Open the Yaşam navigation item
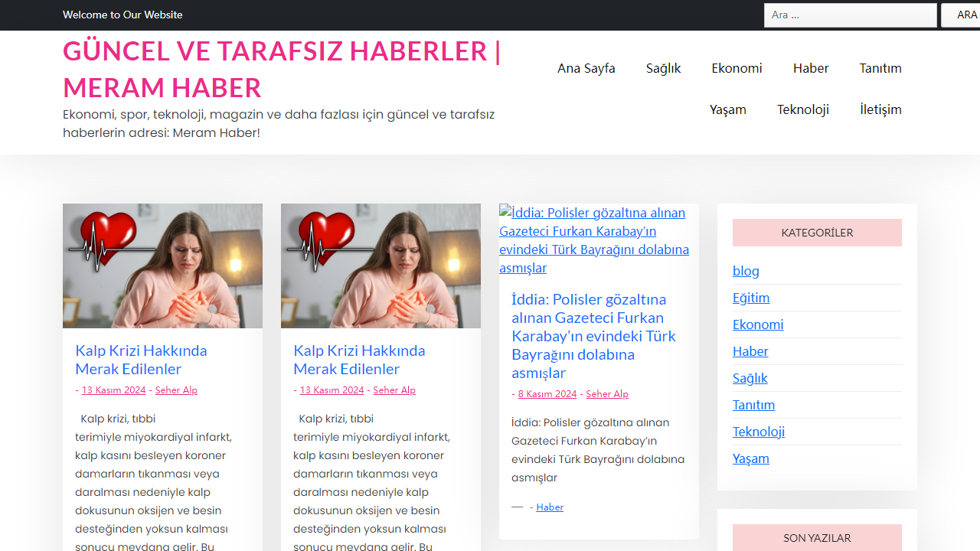The width and height of the screenshot is (980, 551). [727, 109]
